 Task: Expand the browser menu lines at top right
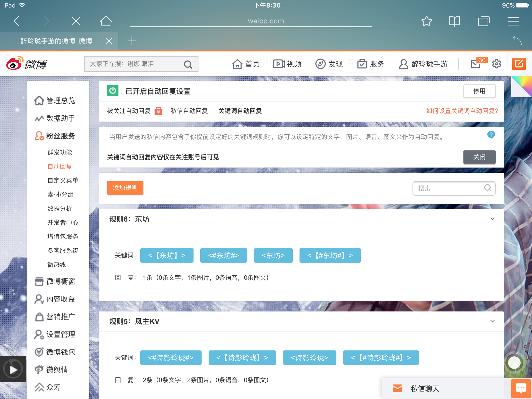513,21
